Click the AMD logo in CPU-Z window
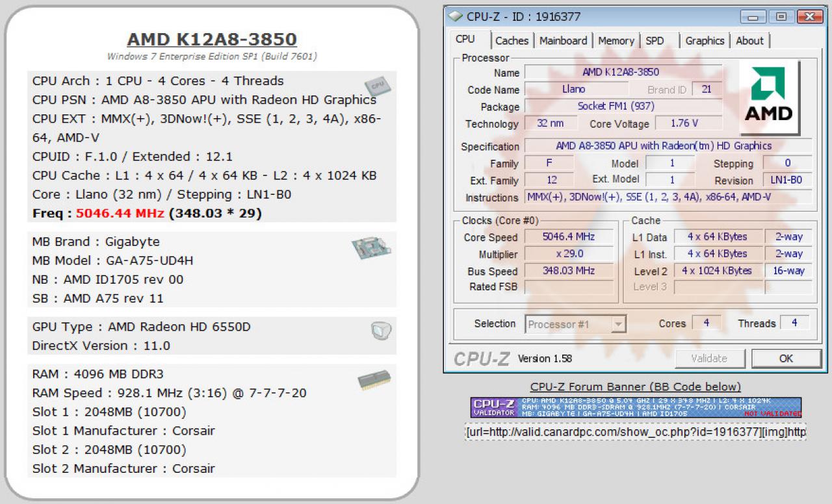832x504 pixels. click(769, 96)
